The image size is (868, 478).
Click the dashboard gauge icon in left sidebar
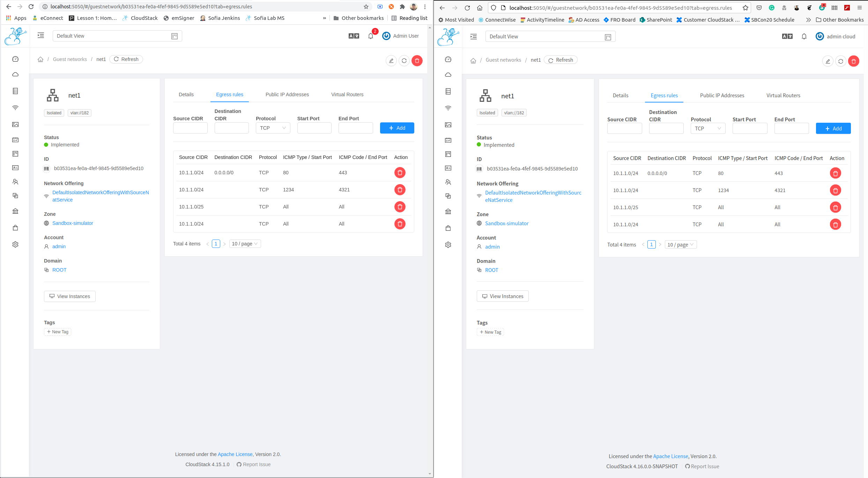click(15, 59)
